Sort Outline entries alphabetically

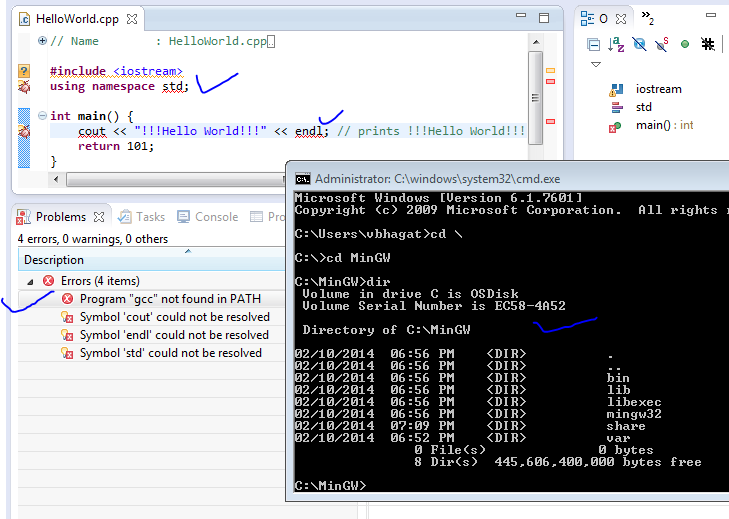point(616,44)
